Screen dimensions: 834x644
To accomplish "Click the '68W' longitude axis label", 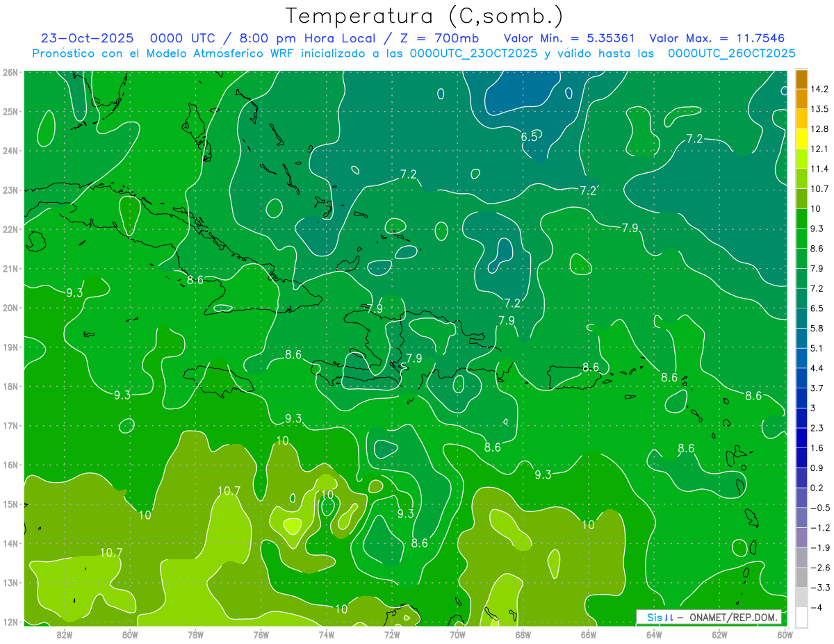I will [523, 634].
